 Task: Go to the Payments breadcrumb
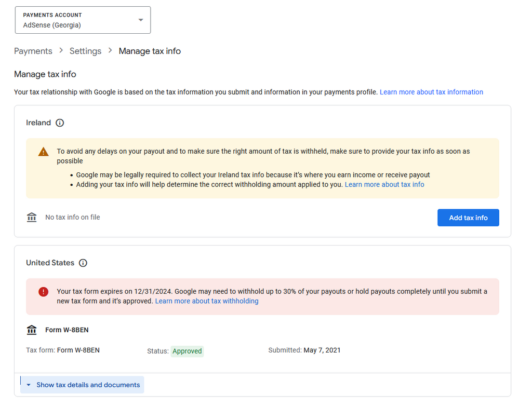point(33,51)
